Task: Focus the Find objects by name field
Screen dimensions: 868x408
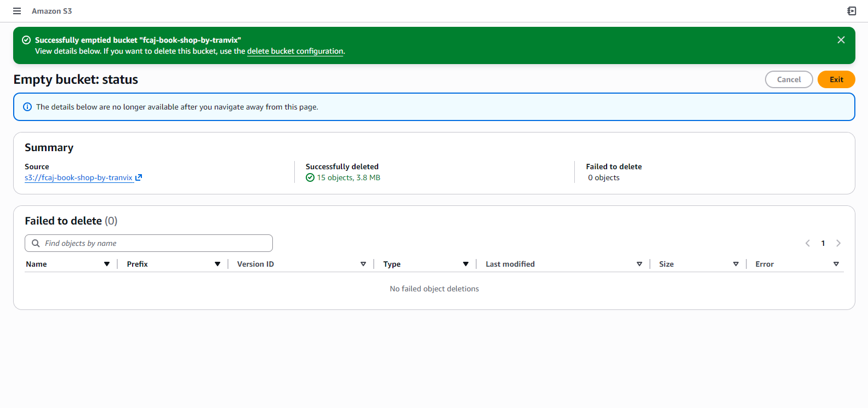Action: (149, 243)
